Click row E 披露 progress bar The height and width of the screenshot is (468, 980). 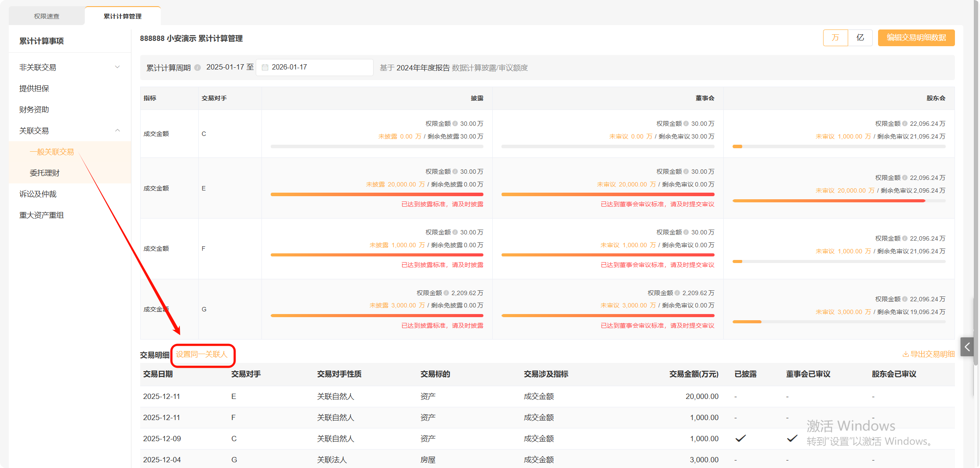377,194
